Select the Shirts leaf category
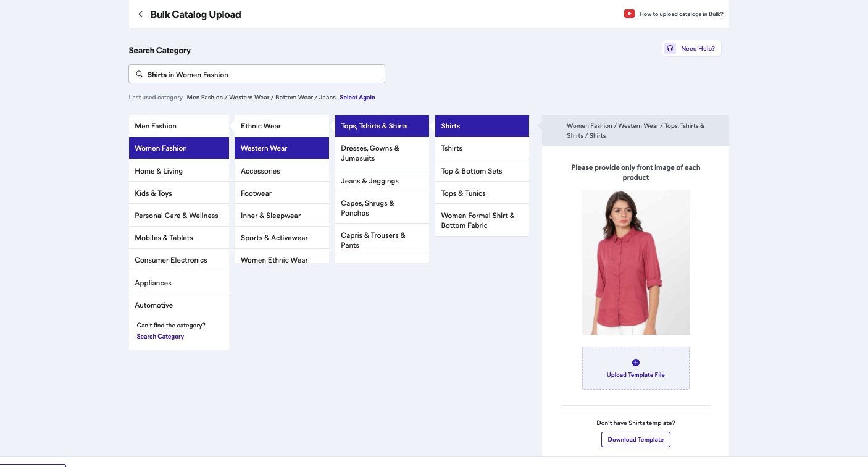 tap(482, 126)
